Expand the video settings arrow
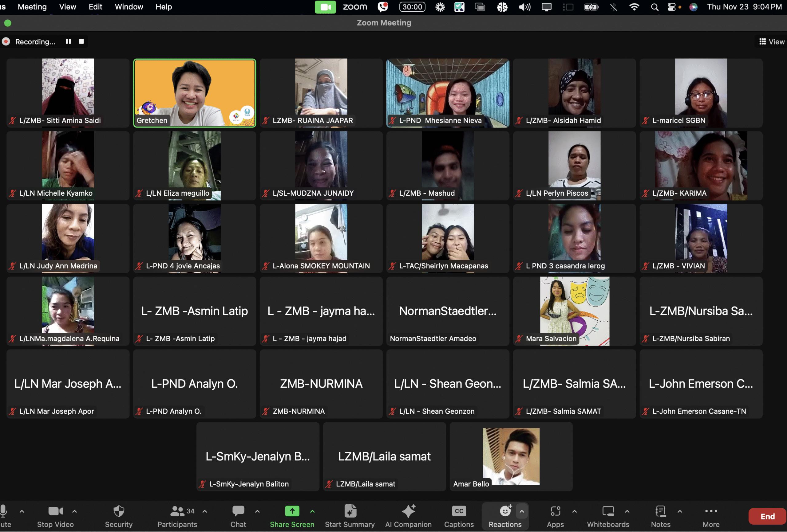The height and width of the screenshot is (532, 787). coord(74,511)
